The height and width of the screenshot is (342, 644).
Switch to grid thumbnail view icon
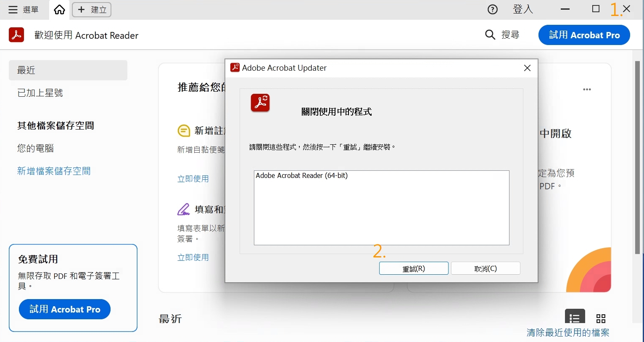pyautogui.click(x=601, y=318)
